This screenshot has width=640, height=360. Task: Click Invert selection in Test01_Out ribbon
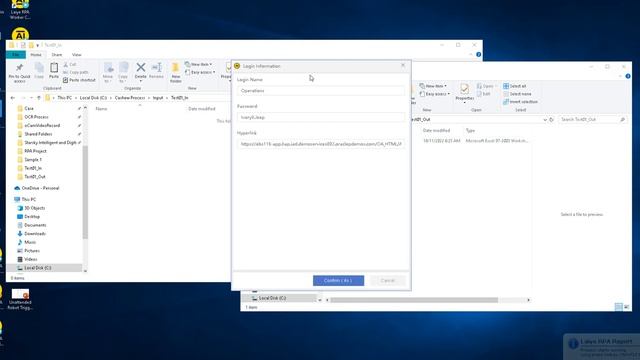[x=520, y=102]
